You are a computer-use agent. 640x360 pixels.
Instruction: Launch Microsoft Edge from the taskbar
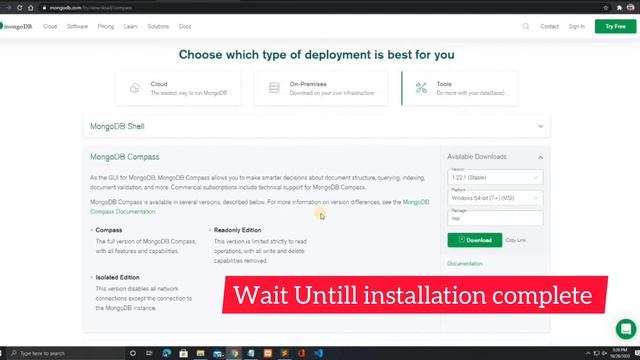pyautogui.click(x=167, y=353)
